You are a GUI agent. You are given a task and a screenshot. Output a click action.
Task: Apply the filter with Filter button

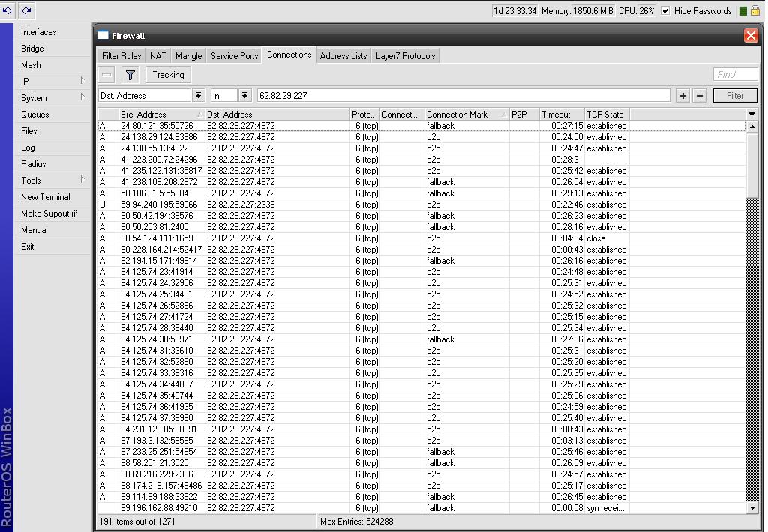click(735, 95)
